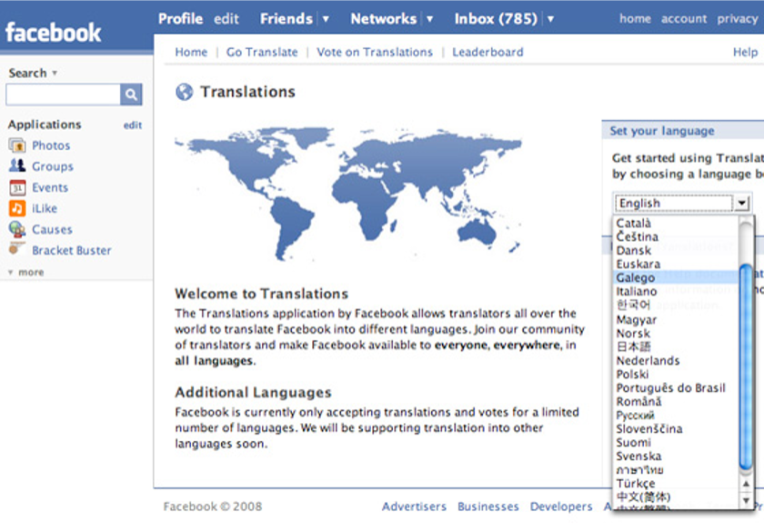
Task: Edit the Applications list
Action: tap(133, 125)
